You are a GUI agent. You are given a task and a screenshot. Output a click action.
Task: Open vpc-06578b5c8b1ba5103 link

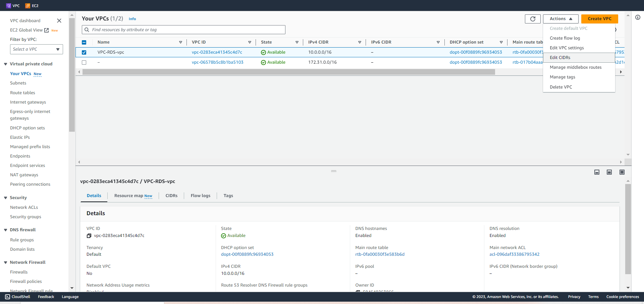[x=218, y=62]
